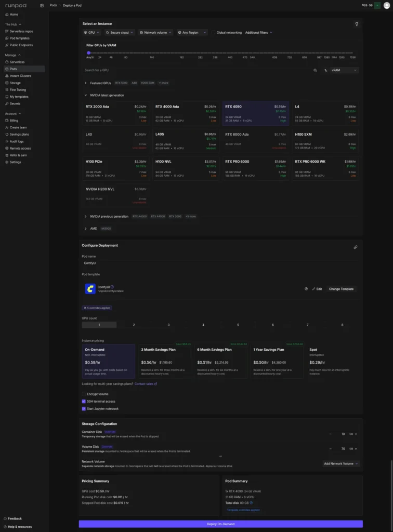The width and height of the screenshot is (393, 532).
Task: Click the plus icon to increase Volume Disk
Action: click(x=356, y=448)
